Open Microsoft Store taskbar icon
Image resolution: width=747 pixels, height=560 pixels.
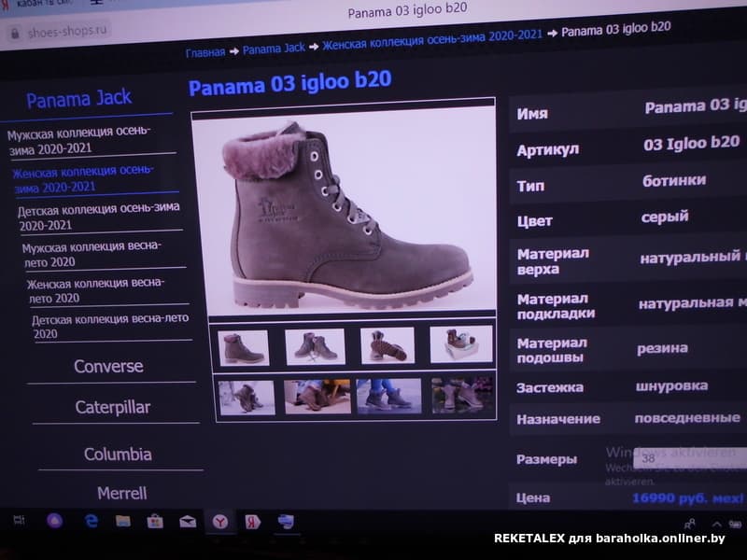pyautogui.click(x=155, y=522)
